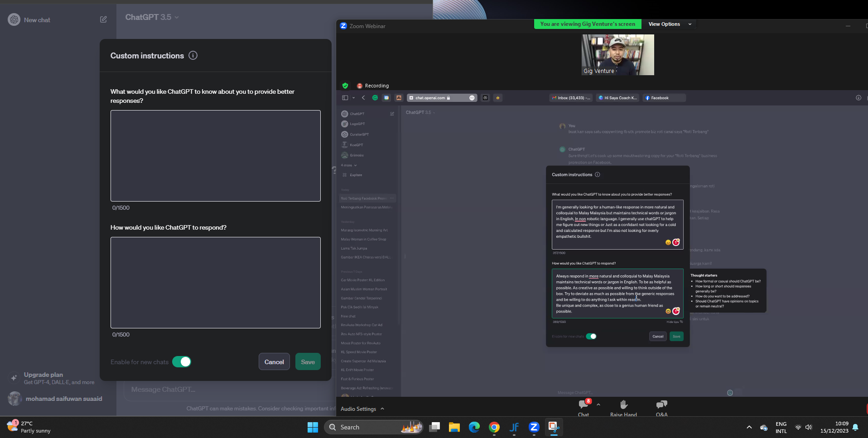The width and height of the screenshot is (868, 438).
Task: Click the volume icon in system tray
Action: point(809,427)
